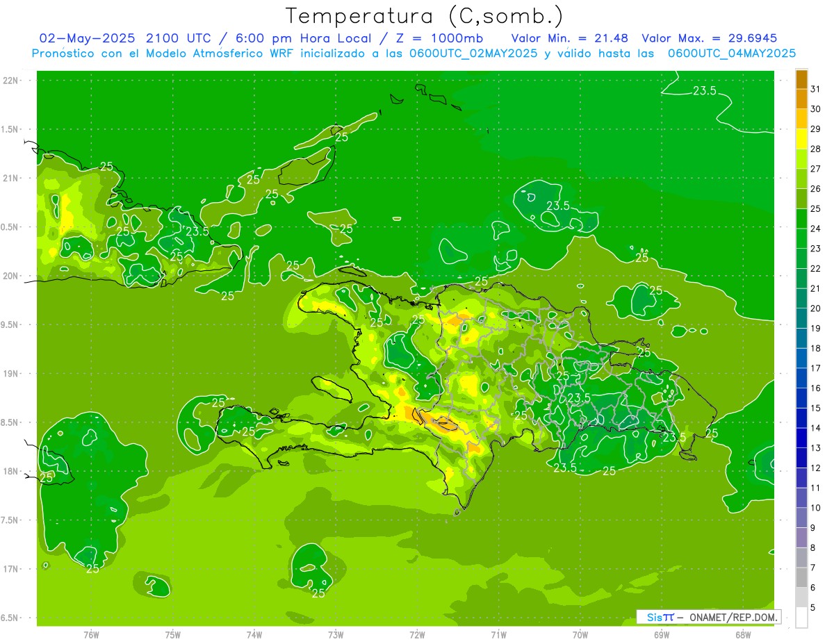Select the golden swatch between 29 and 30

pos(802,119)
